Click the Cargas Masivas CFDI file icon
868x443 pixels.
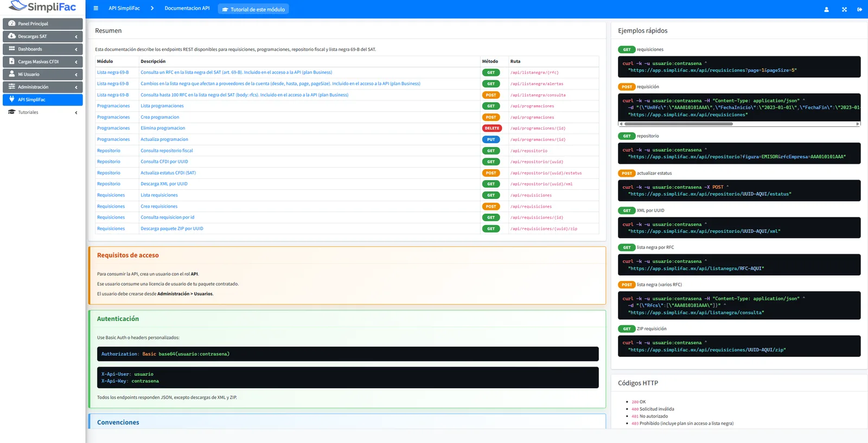point(12,61)
